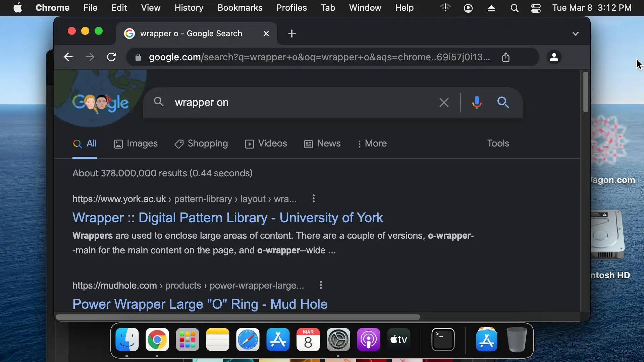The height and width of the screenshot is (362, 644).
Task: Expand the tab search chevron dropdown
Action: [x=575, y=34]
